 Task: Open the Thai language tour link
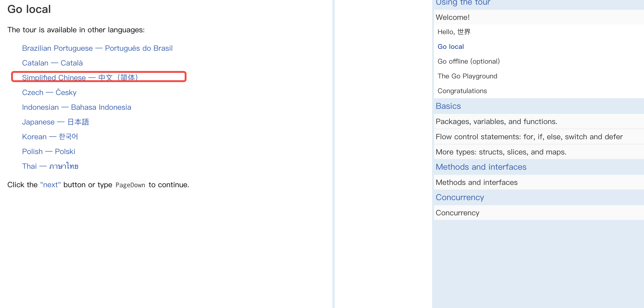[50, 166]
